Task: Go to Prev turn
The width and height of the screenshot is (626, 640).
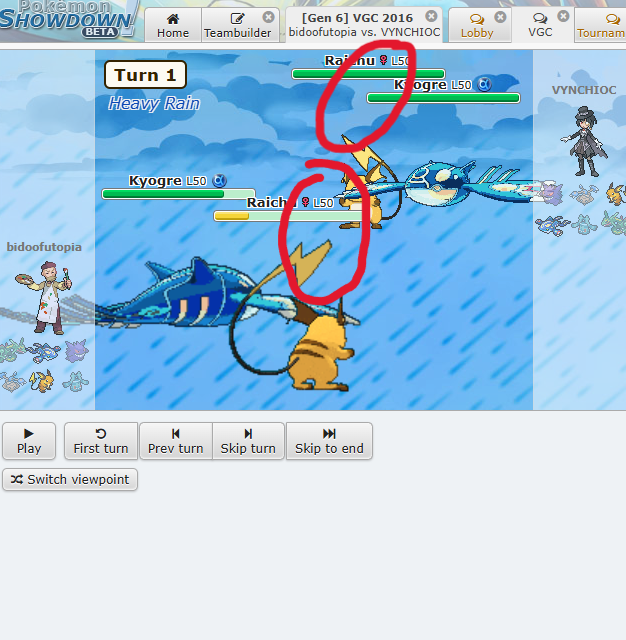Action: [x=175, y=441]
